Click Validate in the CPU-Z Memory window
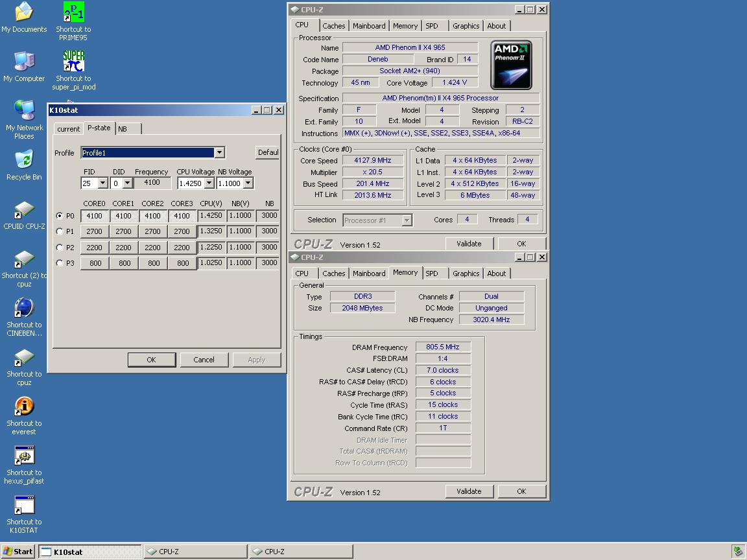The height and width of the screenshot is (560, 747). (x=469, y=491)
